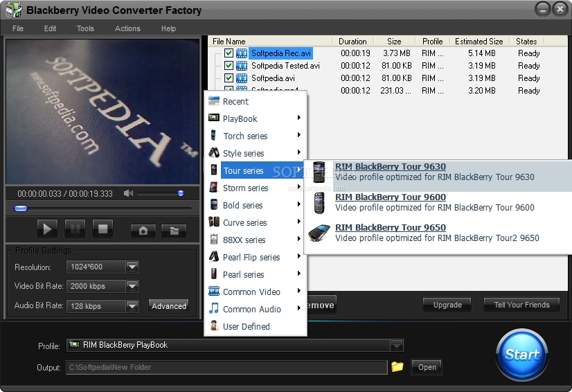Click the Advanced button
This screenshot has height=392, width=572.
point(169,306)
